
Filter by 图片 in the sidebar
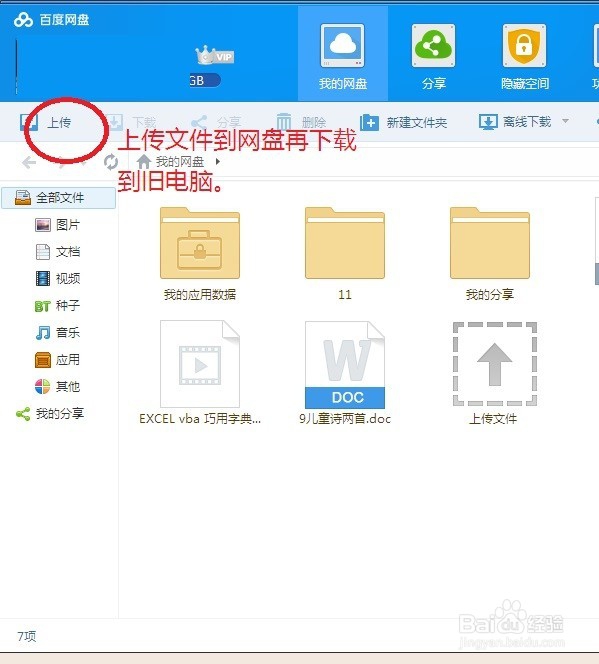[x=58, y=225]
